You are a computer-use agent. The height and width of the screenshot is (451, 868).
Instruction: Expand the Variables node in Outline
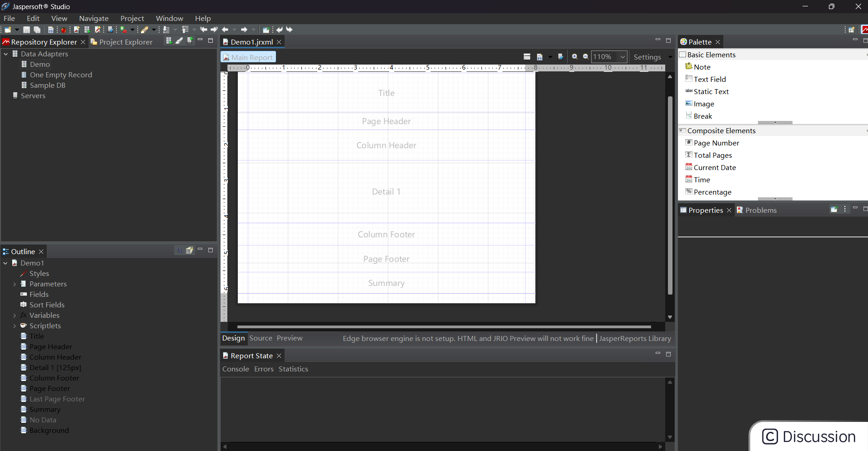click(x=15, y=316)
